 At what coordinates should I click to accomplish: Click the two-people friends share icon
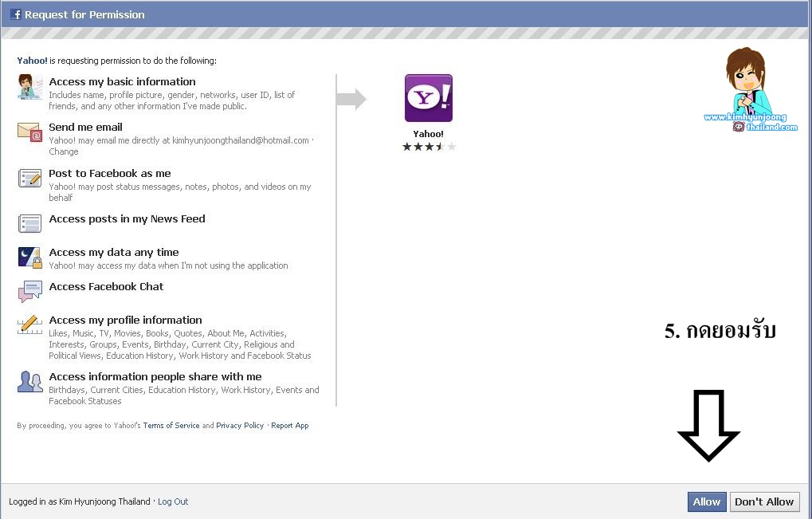pos(30,382)
